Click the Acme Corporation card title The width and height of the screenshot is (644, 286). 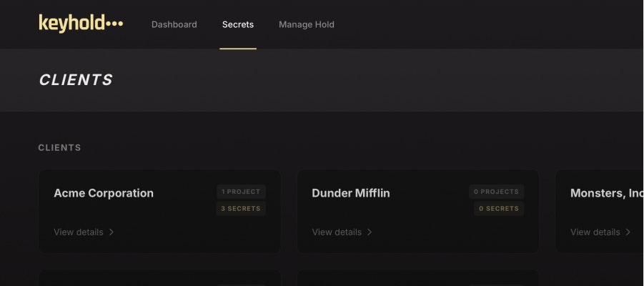tap(104, 193)
